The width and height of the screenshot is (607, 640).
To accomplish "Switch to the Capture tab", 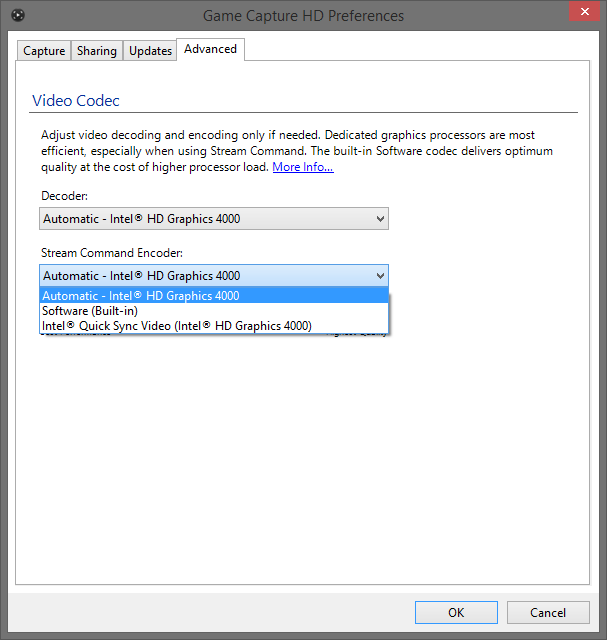I will pos(44,51).
